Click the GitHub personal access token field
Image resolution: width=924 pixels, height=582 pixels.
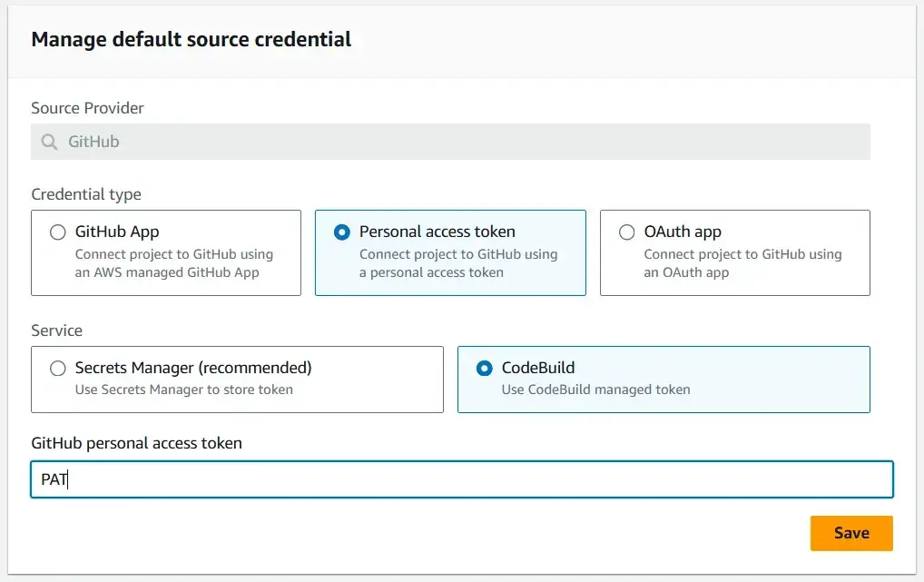point(462,479)
